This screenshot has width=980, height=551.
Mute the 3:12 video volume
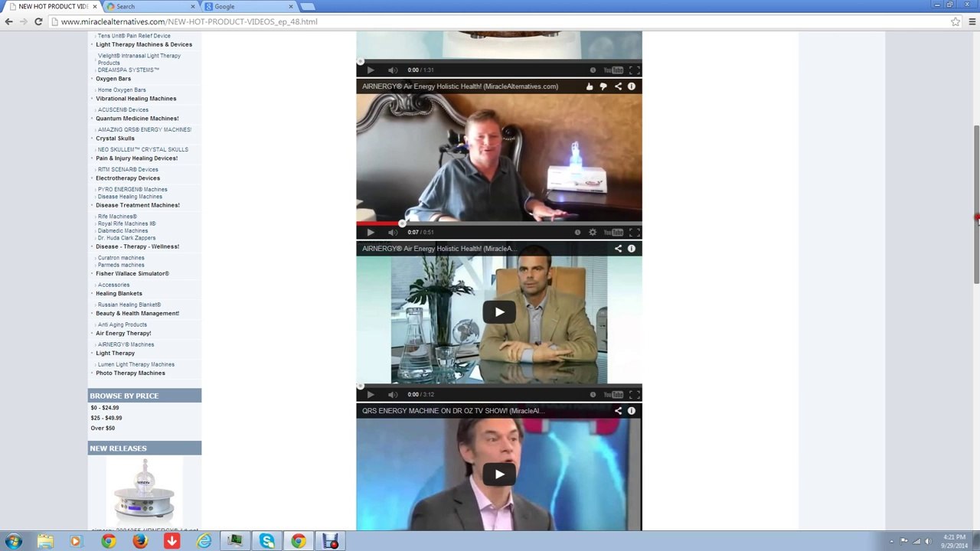click(392, 394)
